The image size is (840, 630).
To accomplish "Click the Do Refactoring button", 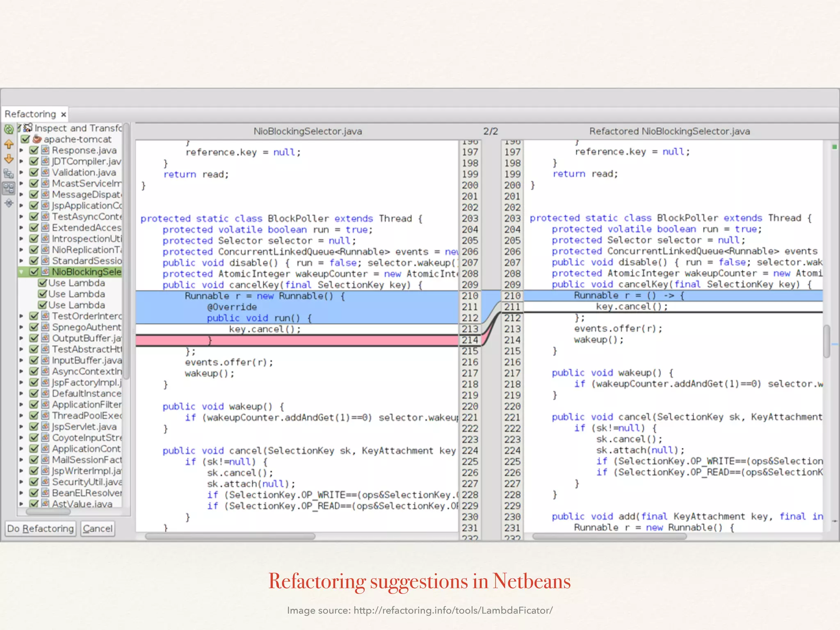I will tap(40, 528).
